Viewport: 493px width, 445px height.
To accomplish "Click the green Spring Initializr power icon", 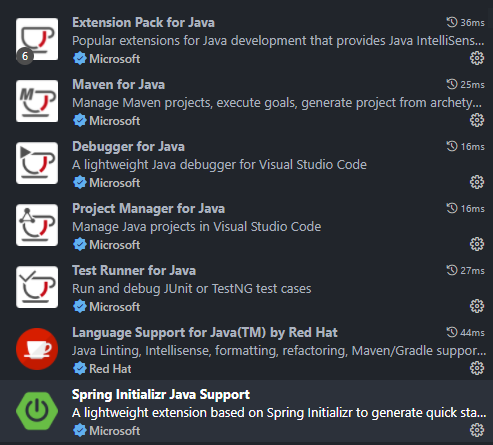I will tap(37, 411).
